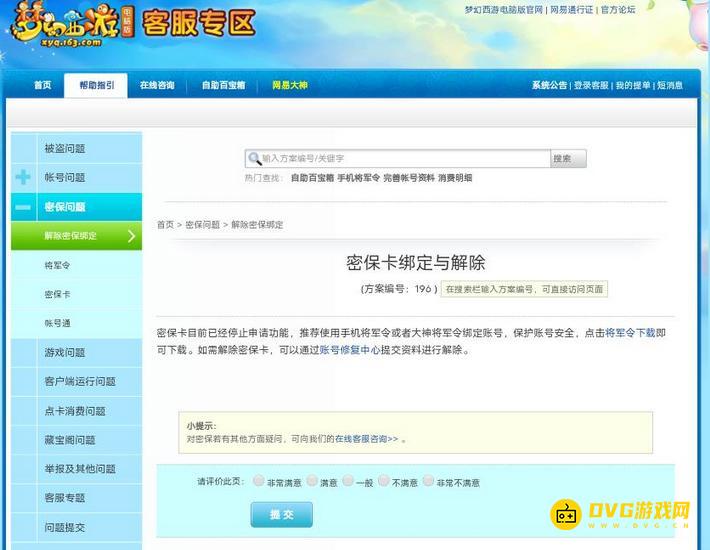
Task: Open the 官方论坛 link
Action: (618, 10)
